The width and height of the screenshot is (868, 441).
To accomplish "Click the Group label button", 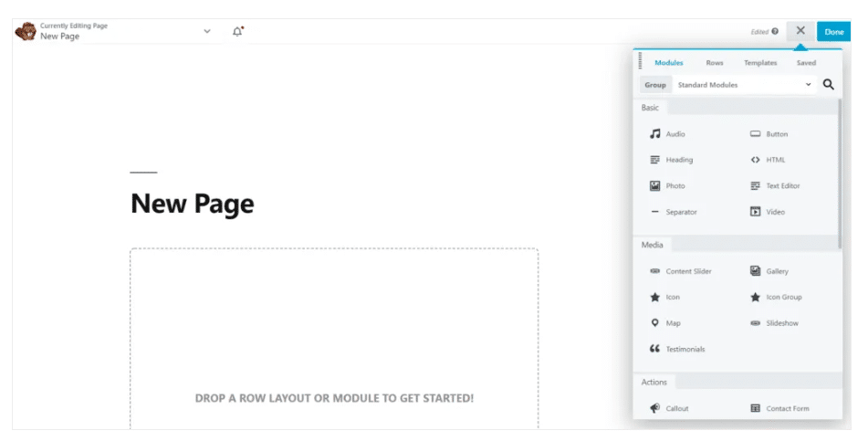I will 654,85.
